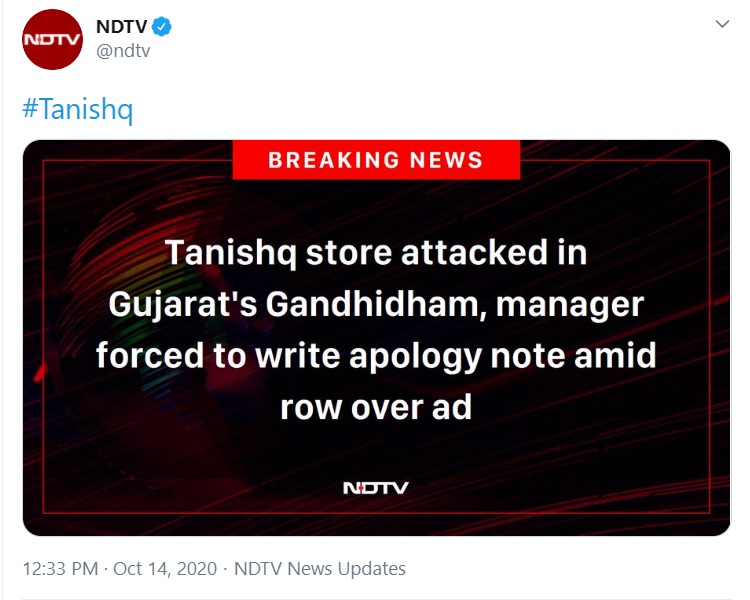Click the red BREAKING NEWS banner
This screenshot has width=750, height=600.
point(376,160)
